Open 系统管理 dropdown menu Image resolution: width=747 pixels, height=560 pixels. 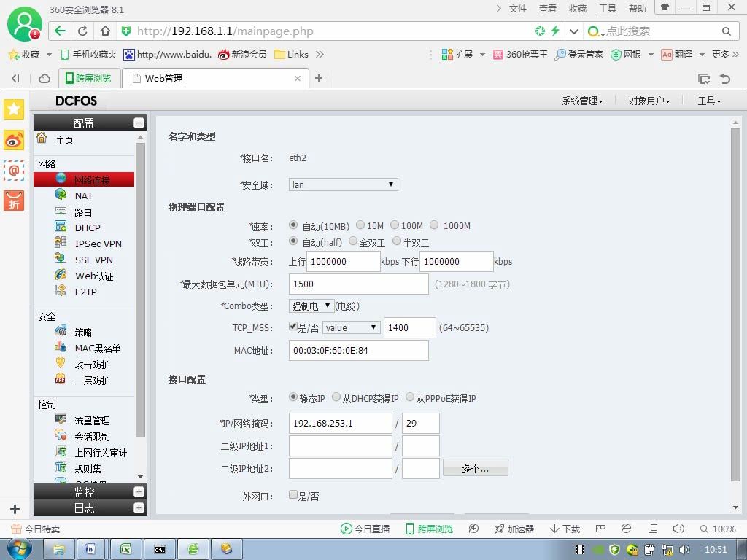click(582, 101)
